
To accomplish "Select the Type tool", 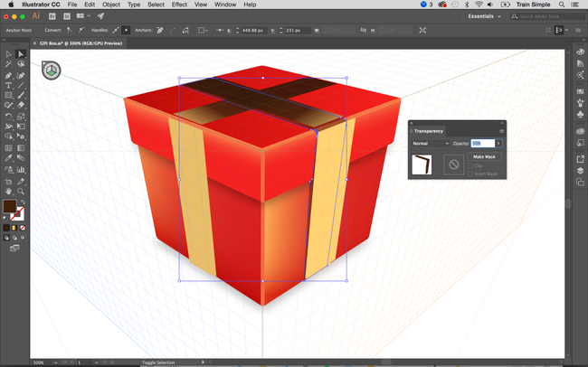I will pos(9,86).
